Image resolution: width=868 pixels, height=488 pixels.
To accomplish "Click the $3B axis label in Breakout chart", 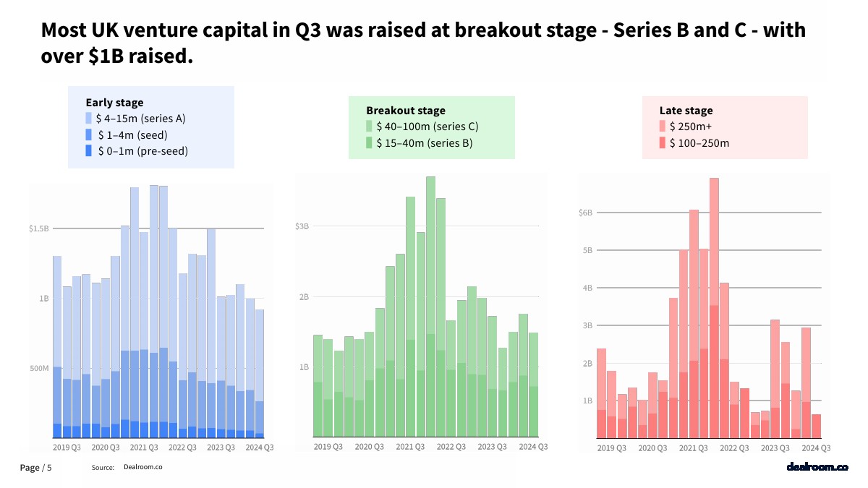I will pyautogui.click(x=302, y=226).
